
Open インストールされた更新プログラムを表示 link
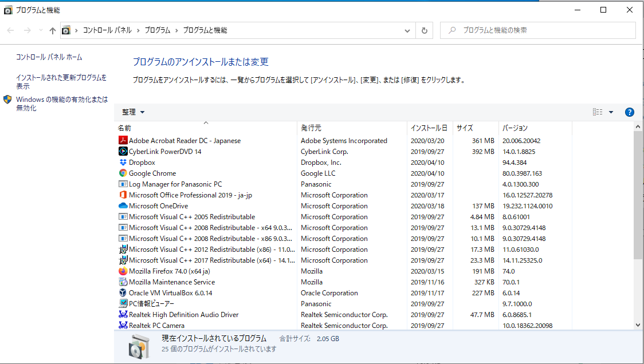61,82
